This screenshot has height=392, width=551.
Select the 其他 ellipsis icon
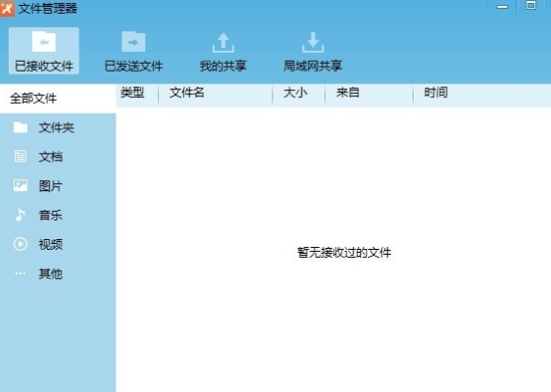coord(21,273)
